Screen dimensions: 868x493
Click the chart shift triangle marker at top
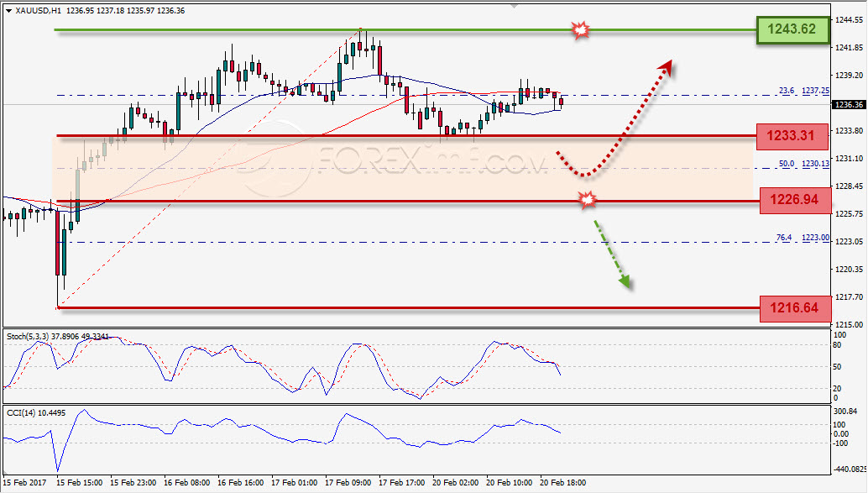pos(515,6)
